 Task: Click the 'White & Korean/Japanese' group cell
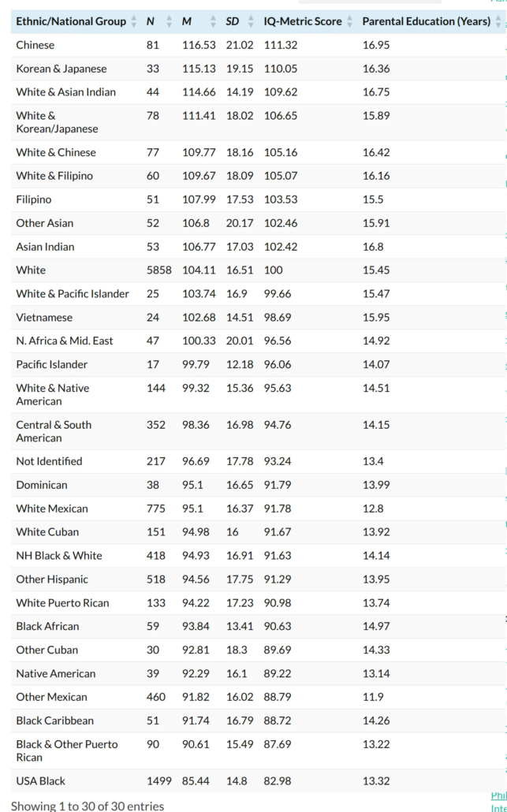57,122
